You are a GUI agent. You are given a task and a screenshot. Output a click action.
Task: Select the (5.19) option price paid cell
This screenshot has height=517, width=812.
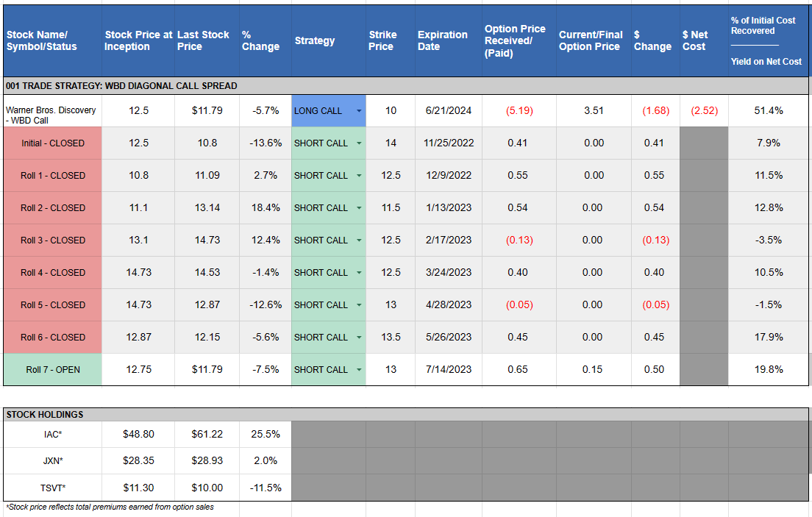click(519, 111)
